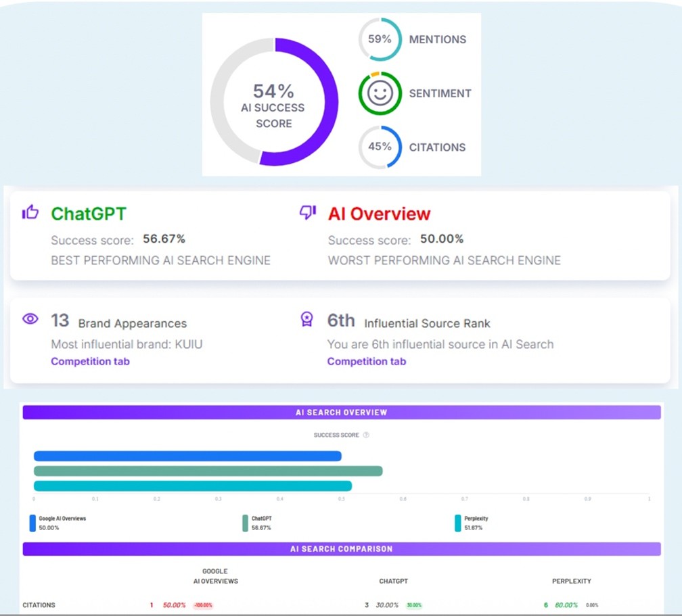682x616 pixels.
Task: Click the 45% Citations ring
Action: (x=380, y=147)
